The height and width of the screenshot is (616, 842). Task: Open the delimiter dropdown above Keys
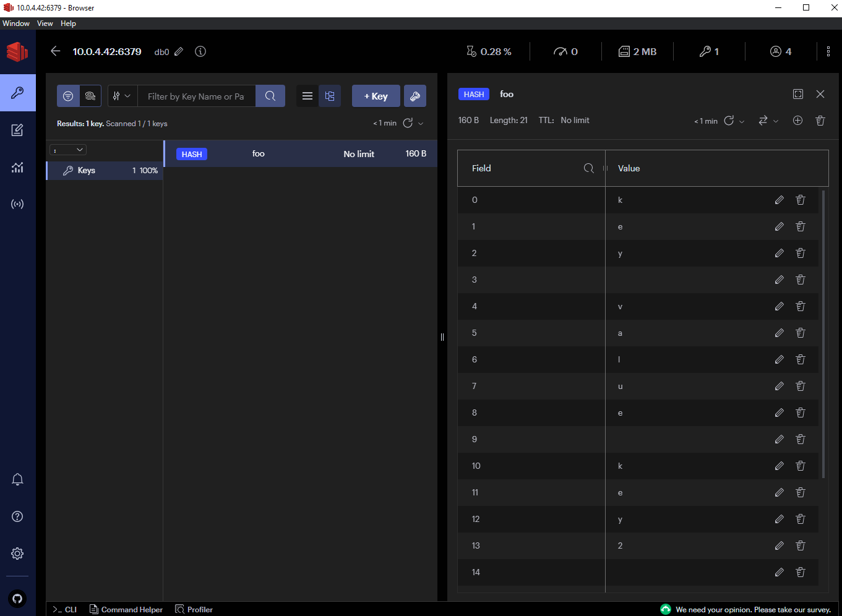tap(68, 149)
